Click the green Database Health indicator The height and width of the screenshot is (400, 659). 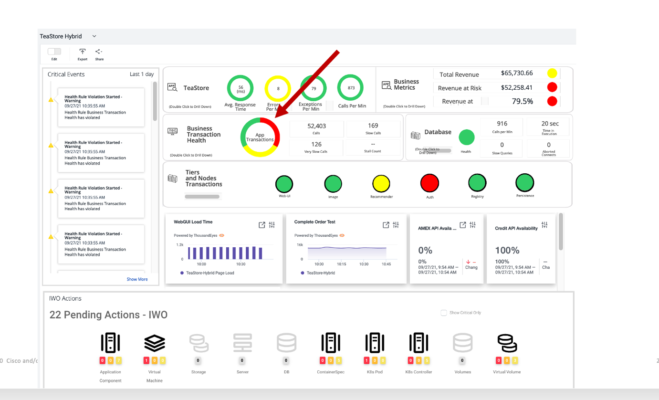pos(465,137)
